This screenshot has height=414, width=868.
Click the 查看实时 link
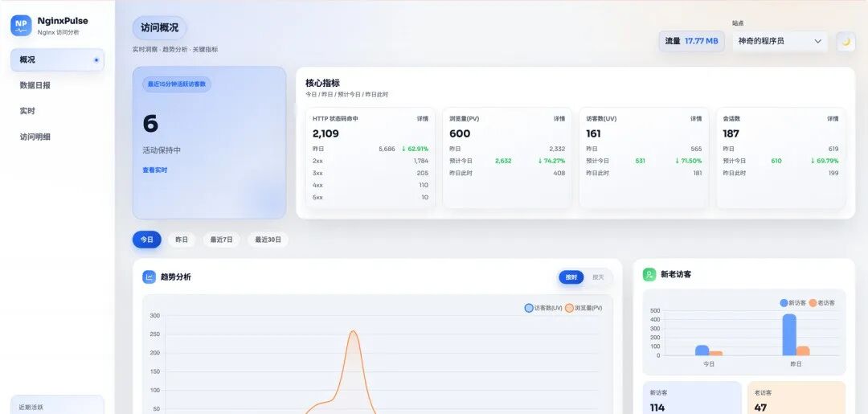(x=155, y=170)
